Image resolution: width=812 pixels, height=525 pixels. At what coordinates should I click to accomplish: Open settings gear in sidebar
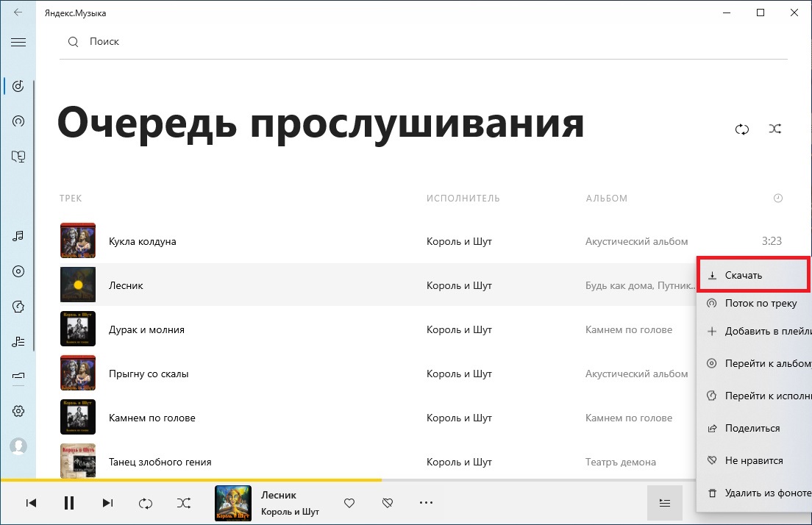[x=18, y=411]
